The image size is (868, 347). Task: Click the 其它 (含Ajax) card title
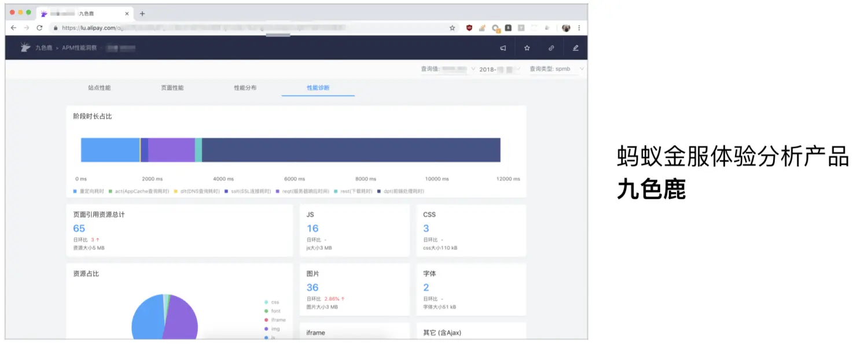coord(442,333)
